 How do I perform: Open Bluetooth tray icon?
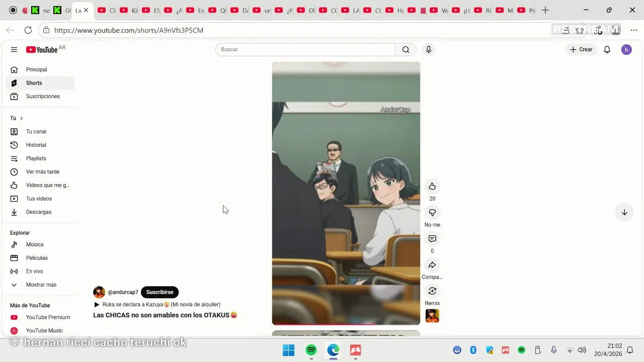[473, 350]
